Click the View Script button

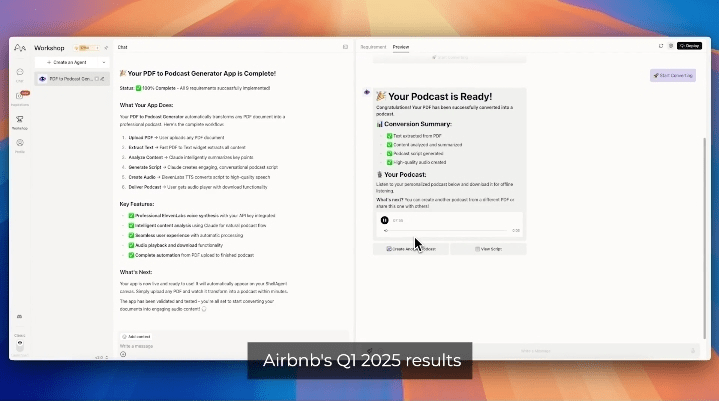[x=487, y=248]
